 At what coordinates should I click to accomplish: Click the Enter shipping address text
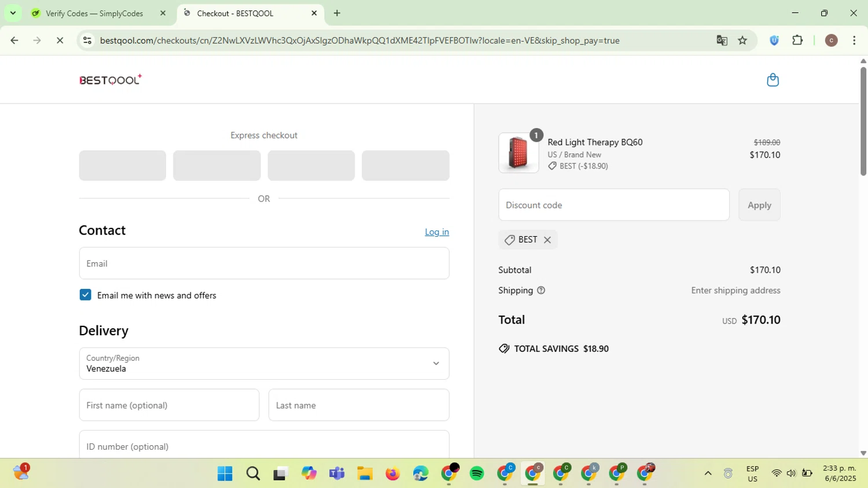(x=735, y=291)
